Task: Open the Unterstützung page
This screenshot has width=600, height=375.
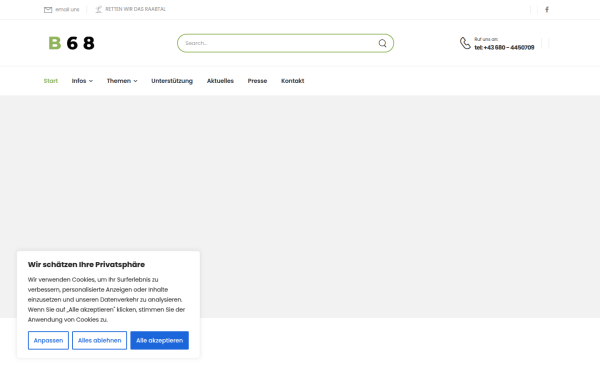Action: coord(172,81)
